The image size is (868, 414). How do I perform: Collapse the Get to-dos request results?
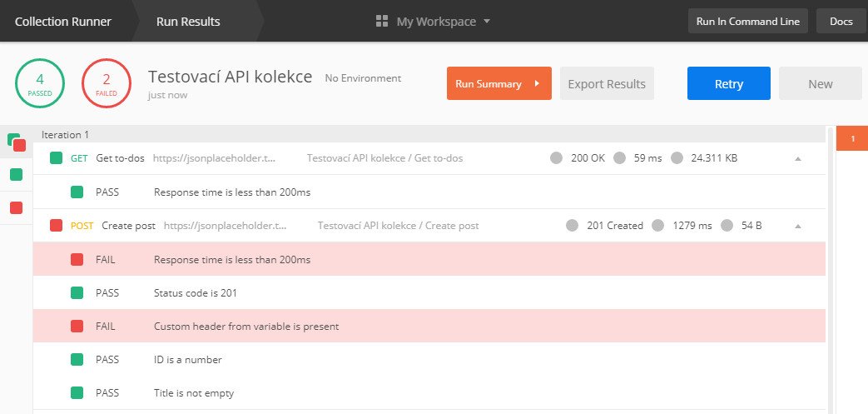[798, 158]
